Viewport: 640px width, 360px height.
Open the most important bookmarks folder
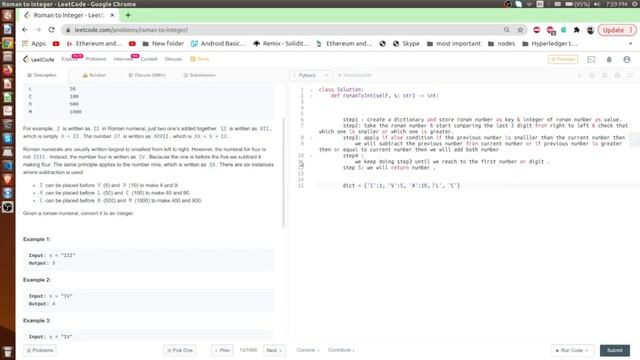point(454,43)
